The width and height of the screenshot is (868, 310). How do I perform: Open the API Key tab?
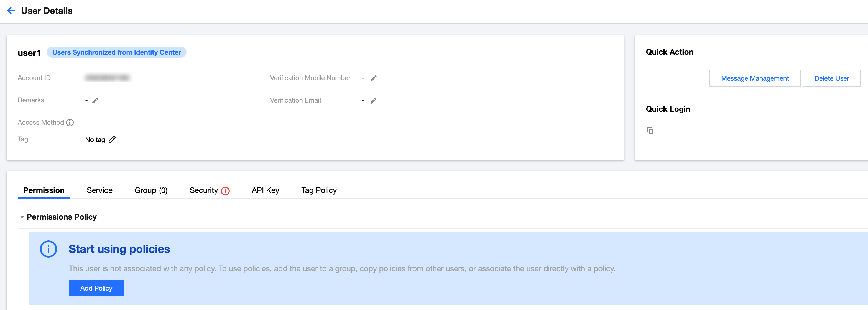[265, 190]
